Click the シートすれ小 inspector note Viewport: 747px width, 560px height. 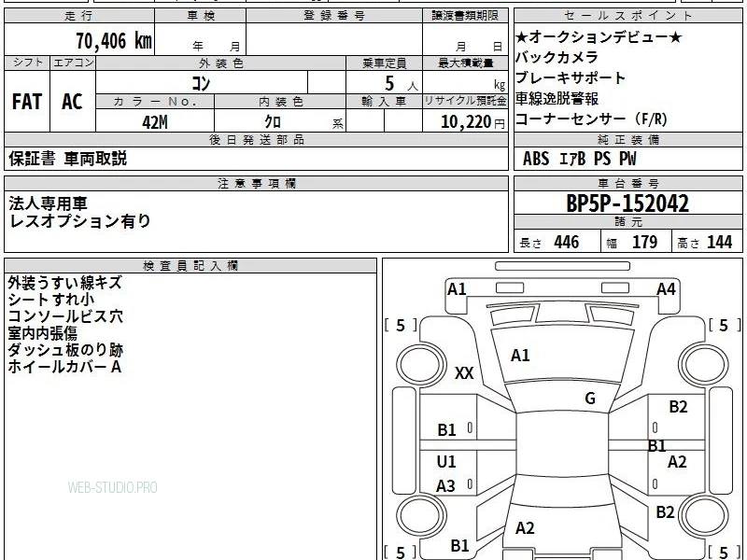tap(51, 300)
